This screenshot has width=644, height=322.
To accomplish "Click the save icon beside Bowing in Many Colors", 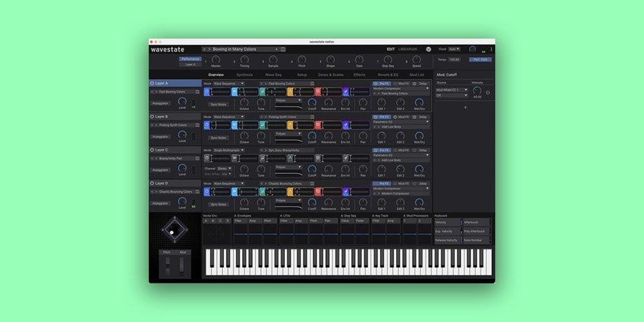I will point(283,49).
